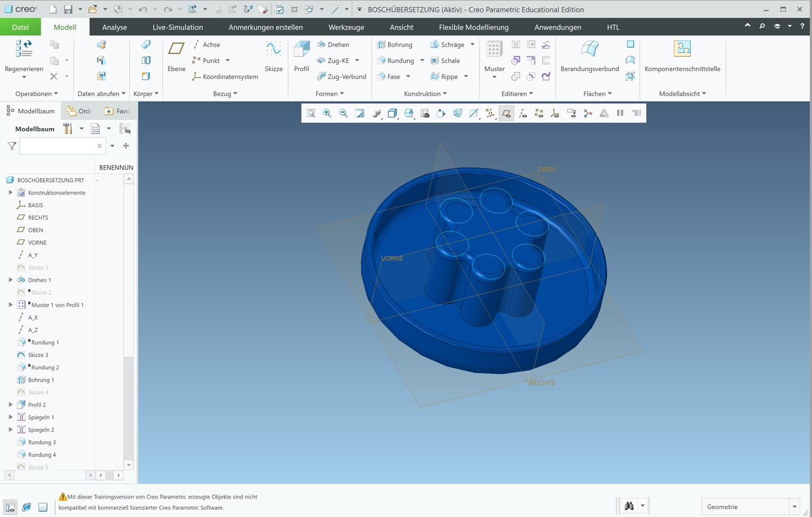812x517 pixels.
Task: Click the Save icon in the title bar
Action: (68, 10)
